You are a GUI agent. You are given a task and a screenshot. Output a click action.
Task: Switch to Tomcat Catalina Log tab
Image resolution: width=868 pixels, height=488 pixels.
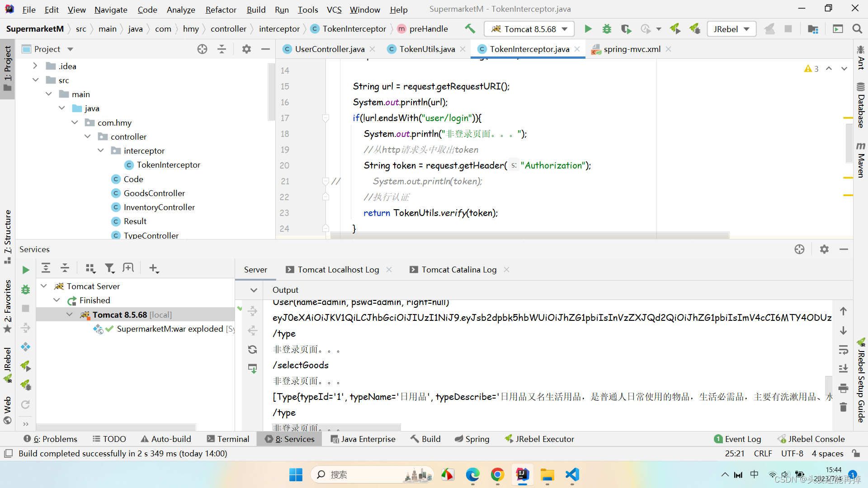pyautogui.click(x=459, y=270)
